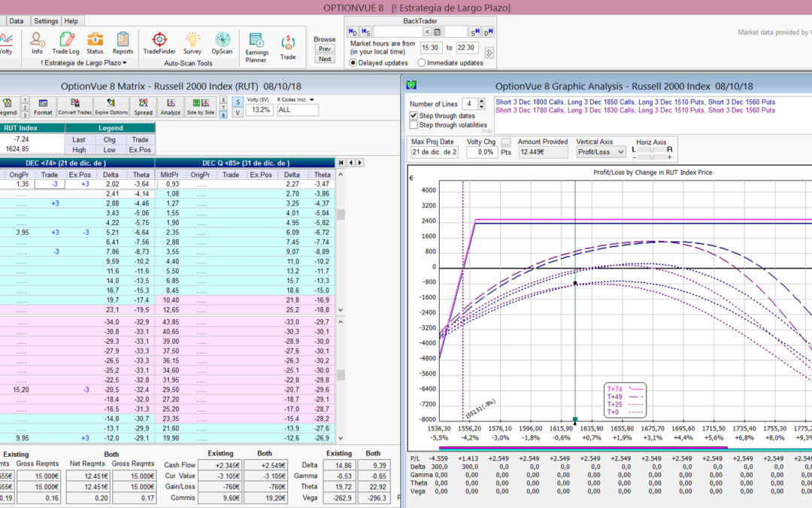Open the Spread tool
The image size is (812, 508).
click(x=143, y=107)
